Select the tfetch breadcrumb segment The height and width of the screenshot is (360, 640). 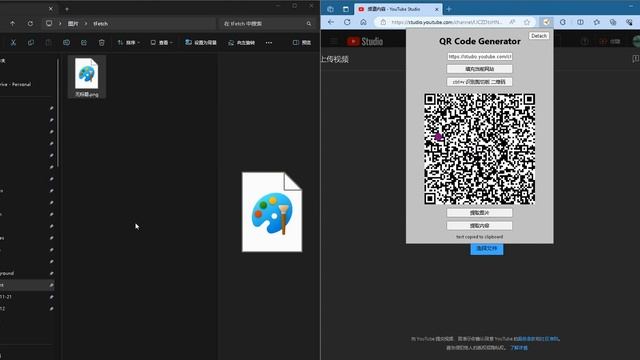click(x=100, y=24)
